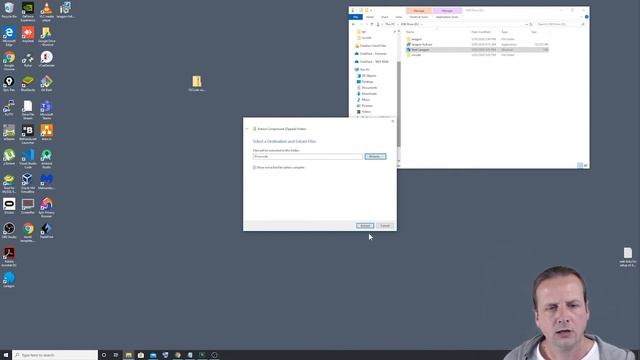Open Shortcut Tools tab in Explorer

419,17
